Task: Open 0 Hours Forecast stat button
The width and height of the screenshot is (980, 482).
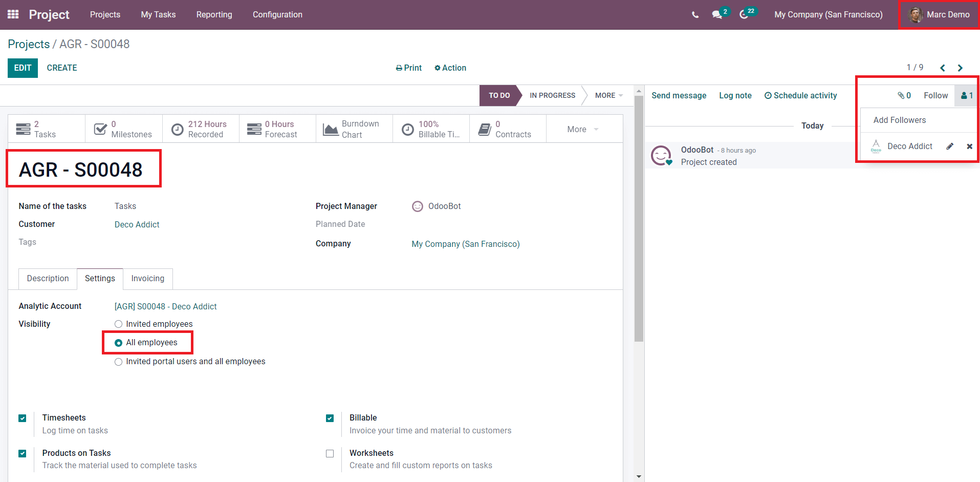Action: pos(277,129)
